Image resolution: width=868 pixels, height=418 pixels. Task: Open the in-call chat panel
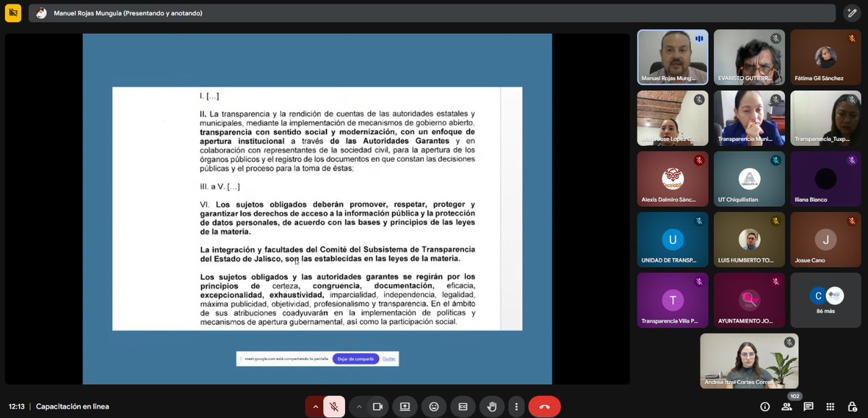809,406
